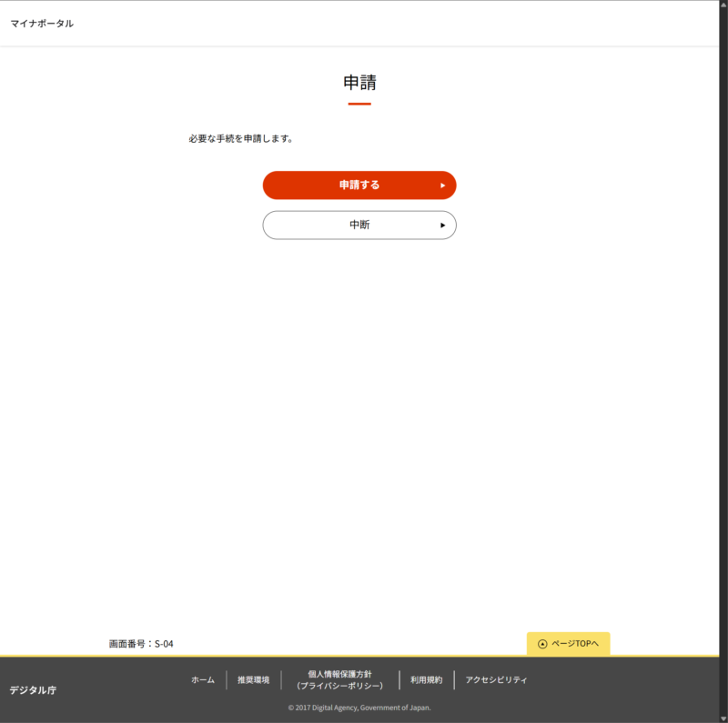Open the アクセシビリティ footer link
The image size is (728, 723).
click(496, 680)
